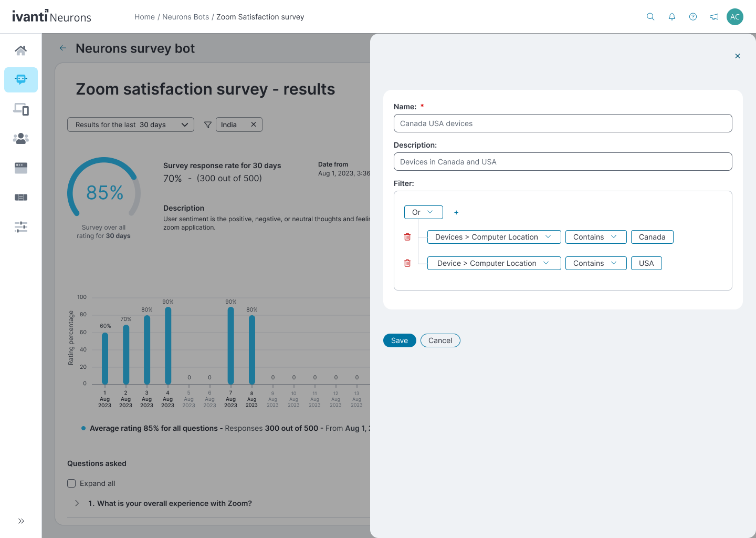This screenshot has width=756, height=538.
Task: Click the Questions asked heading
Action: 97,463
